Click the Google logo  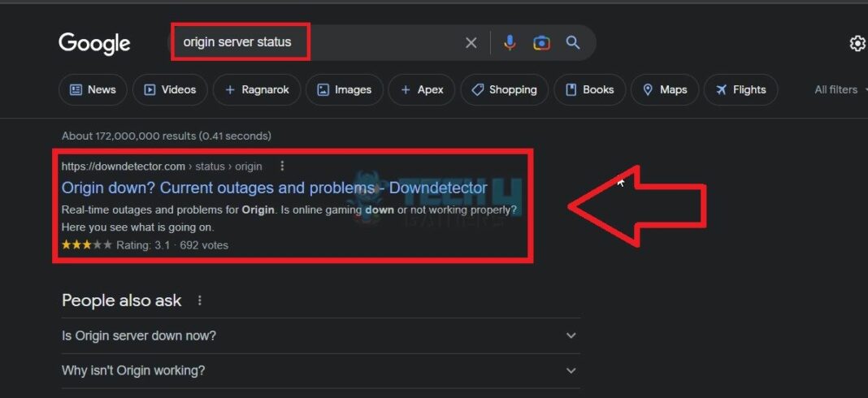[94, 43]
